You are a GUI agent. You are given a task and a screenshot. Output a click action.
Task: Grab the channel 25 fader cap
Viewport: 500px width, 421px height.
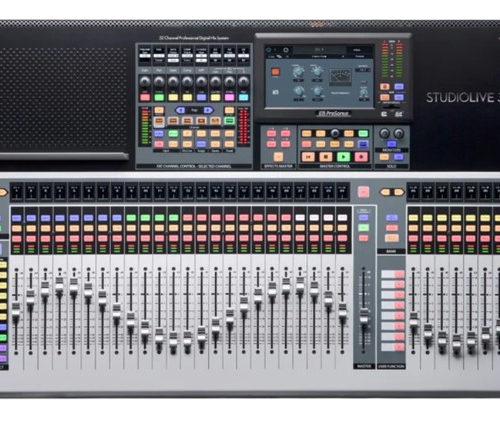coord(414,320)
